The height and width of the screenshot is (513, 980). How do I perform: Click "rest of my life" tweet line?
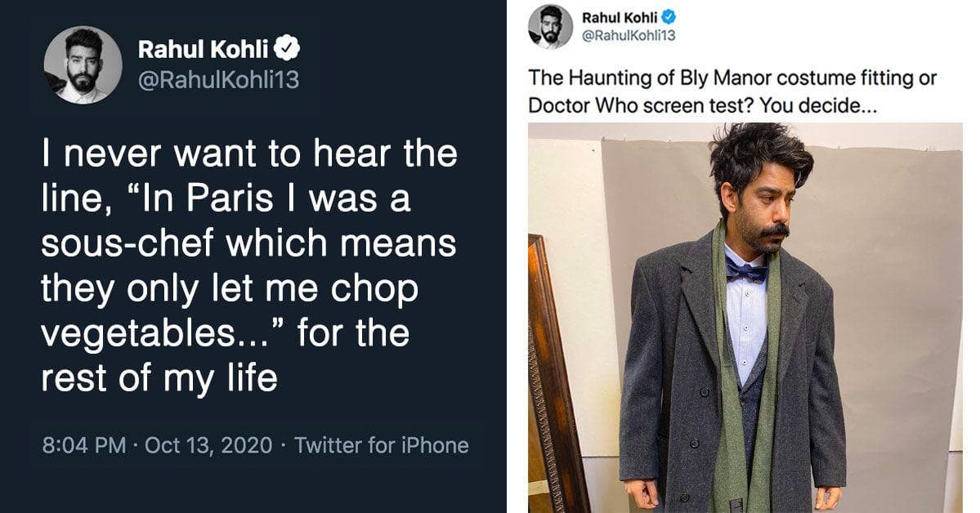tap(159, 379)
